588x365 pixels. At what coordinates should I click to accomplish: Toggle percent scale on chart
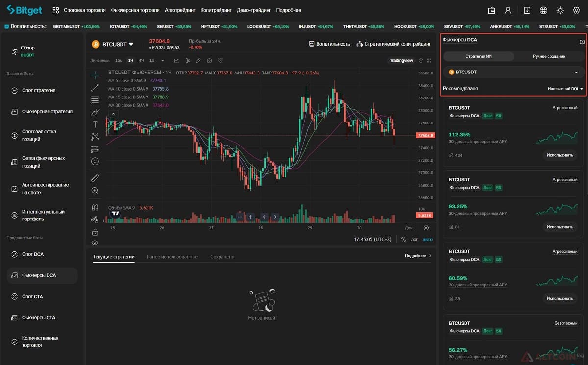[403, 240]
